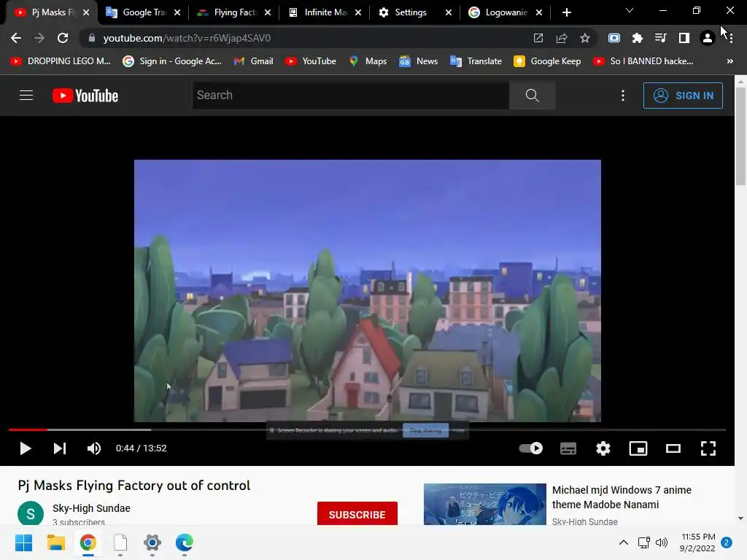Share this page icon
The image size is (747, 560).
pyautogui.click(x=562, y=38)
